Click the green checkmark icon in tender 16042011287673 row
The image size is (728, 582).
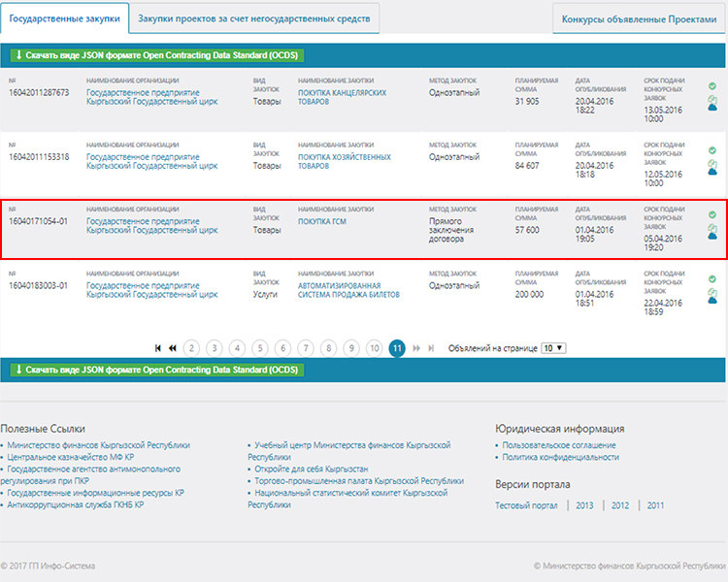(x=712, y=85)
